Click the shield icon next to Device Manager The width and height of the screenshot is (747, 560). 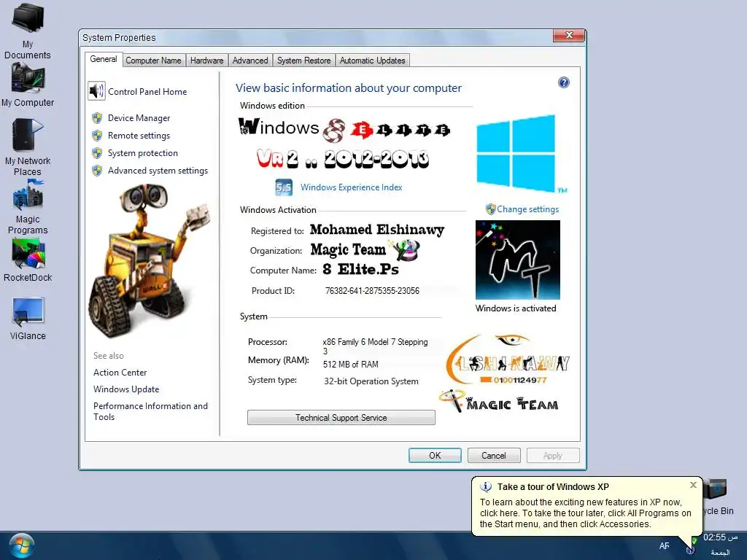coord(97,118)
